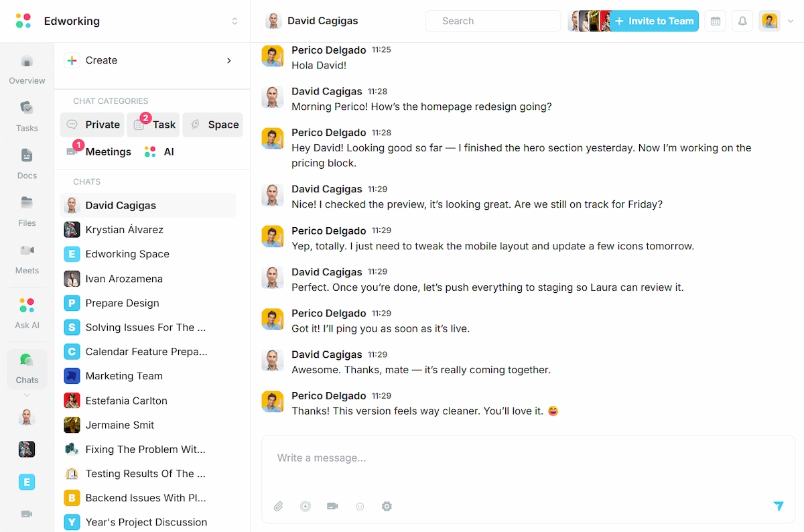Open Marketing Team chat
This screenshot has width=804, height=532.
(x=124, y=376)
